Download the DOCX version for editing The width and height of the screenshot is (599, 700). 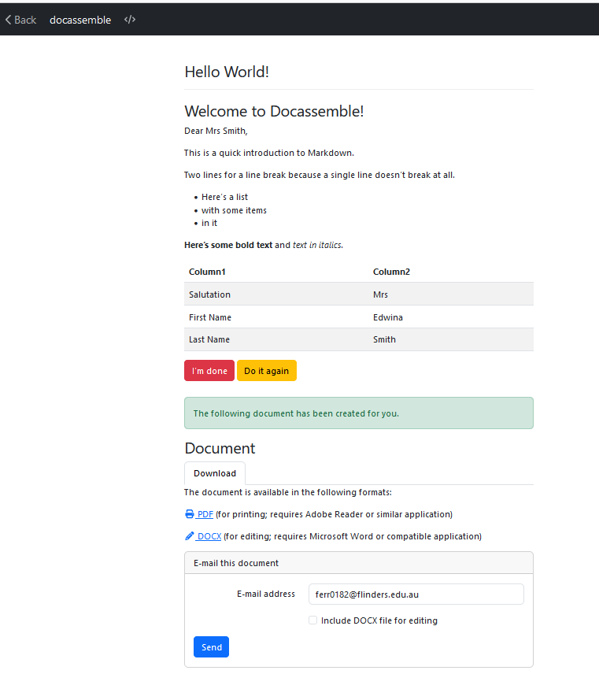pyautogui.click(x=208, y=535)
